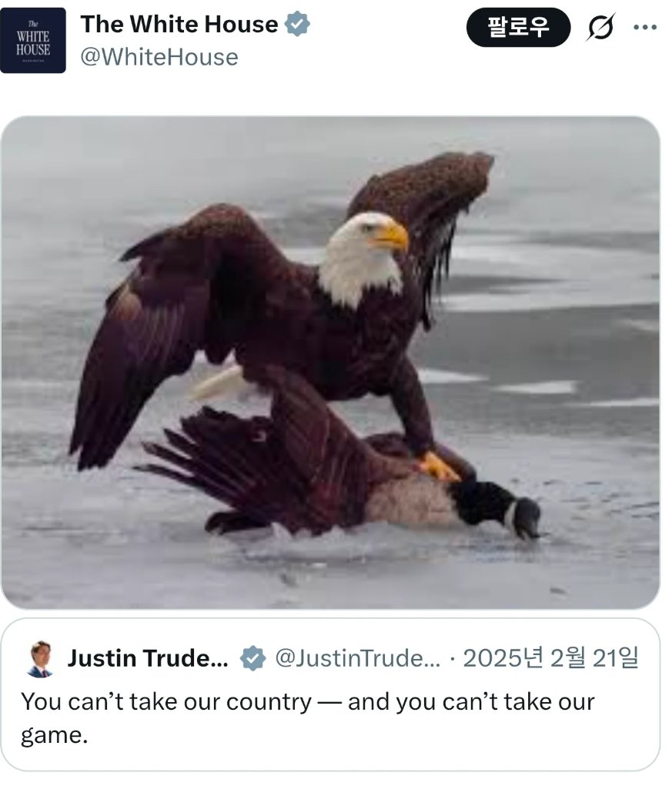Click the eagle's yellow talon on goose
This screenshot has height=786, width=672.
coord(437,467)
